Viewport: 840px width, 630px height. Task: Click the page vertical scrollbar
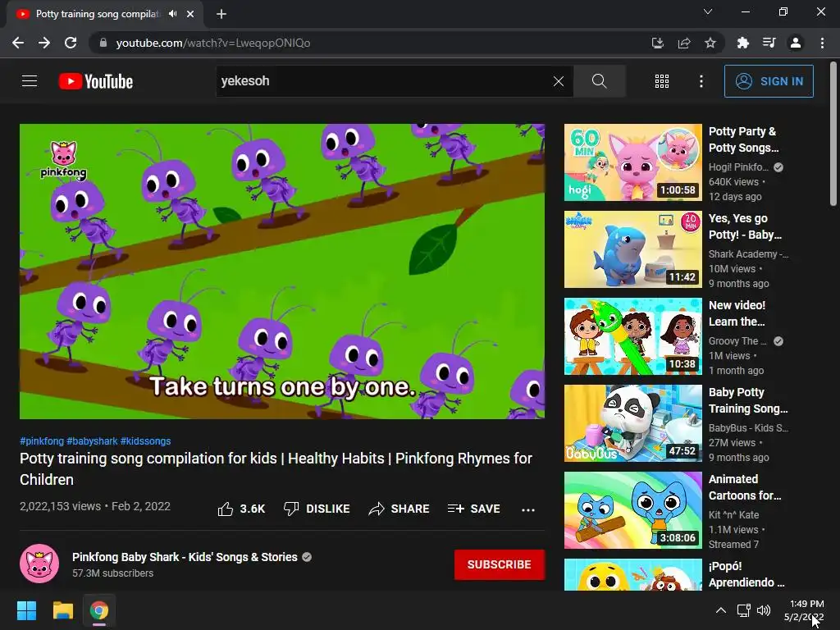pos(833,134)
